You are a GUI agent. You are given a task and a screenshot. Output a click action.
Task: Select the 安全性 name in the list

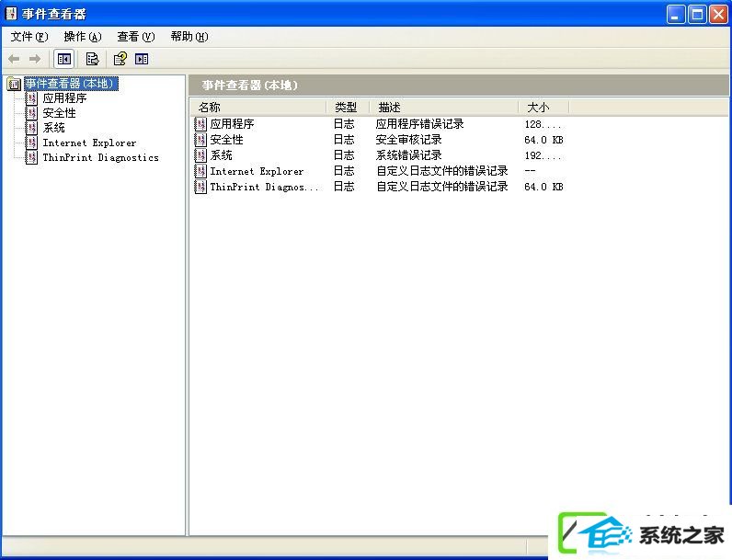tap(226, 140)
